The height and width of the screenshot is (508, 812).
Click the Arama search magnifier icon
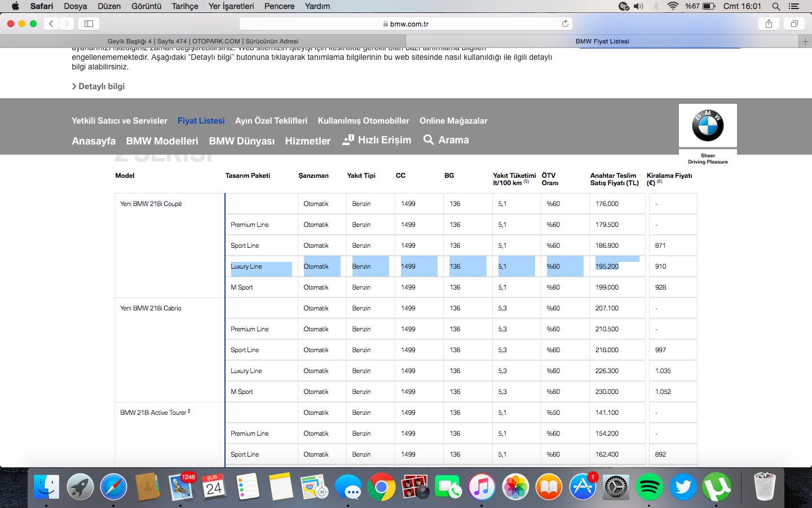(x=429, y=139)
